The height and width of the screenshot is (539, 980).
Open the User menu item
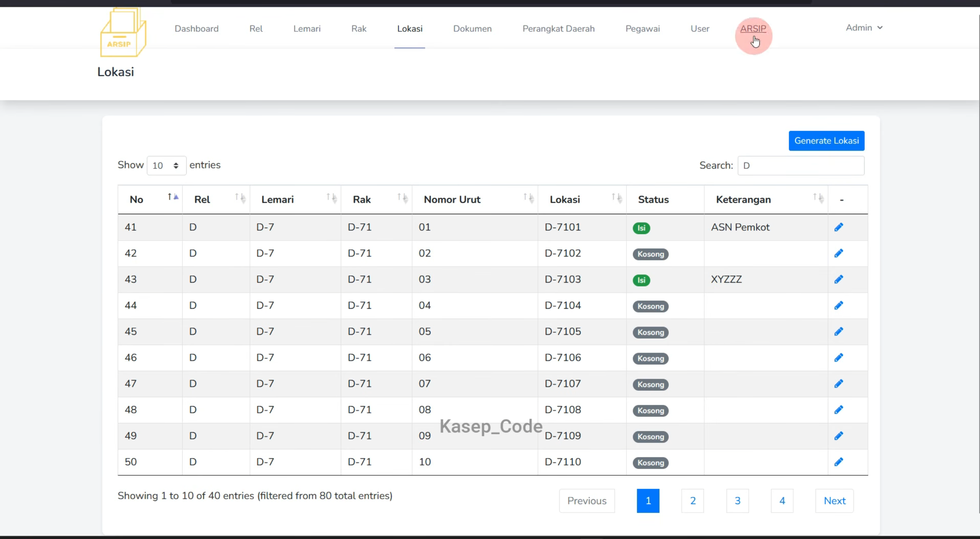[700, 29]
